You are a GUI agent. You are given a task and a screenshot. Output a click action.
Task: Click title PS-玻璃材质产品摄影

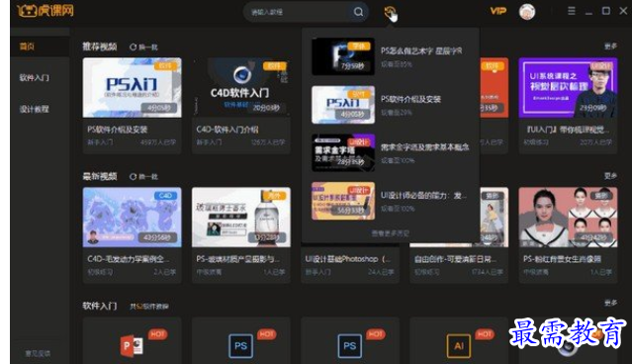(237, 259)
